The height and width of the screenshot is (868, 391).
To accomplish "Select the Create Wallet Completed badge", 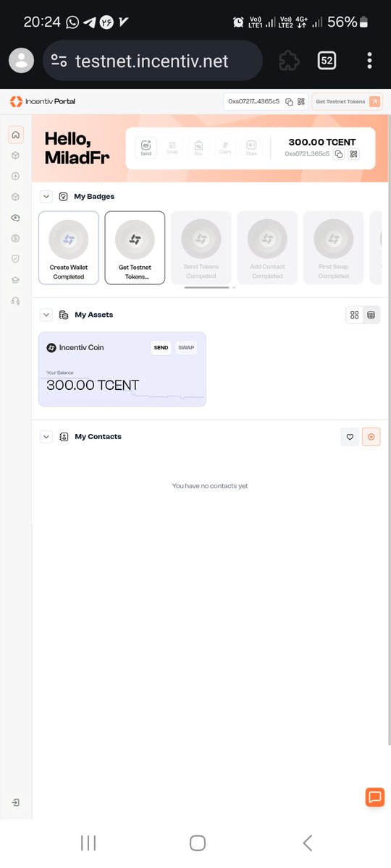I will point(69,248).
